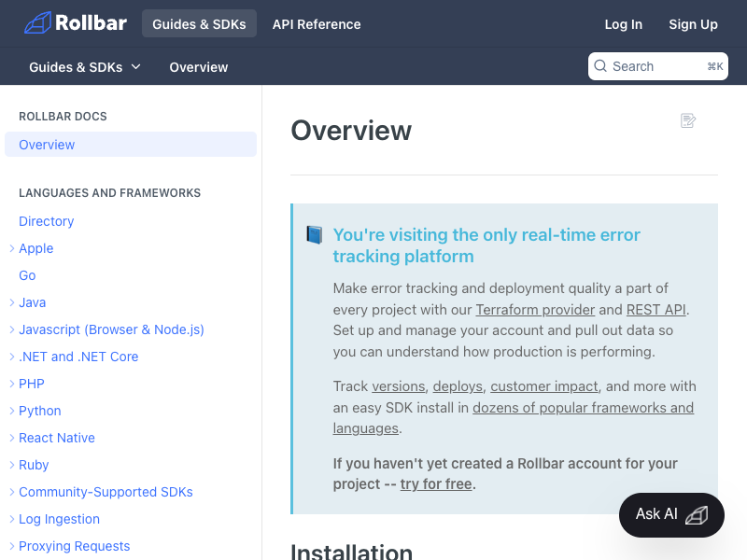Expand the Python section chevron
747x560 pixels.
tap(12, 411)
